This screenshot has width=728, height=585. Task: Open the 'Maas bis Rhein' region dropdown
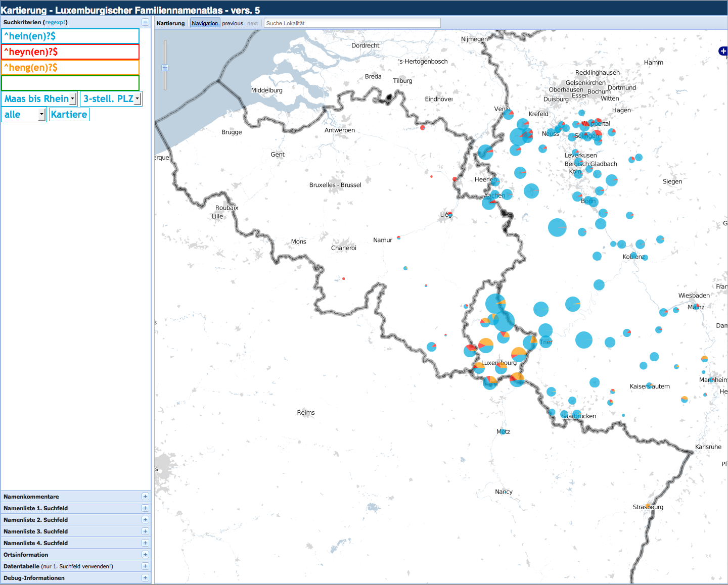pos(40,99)
